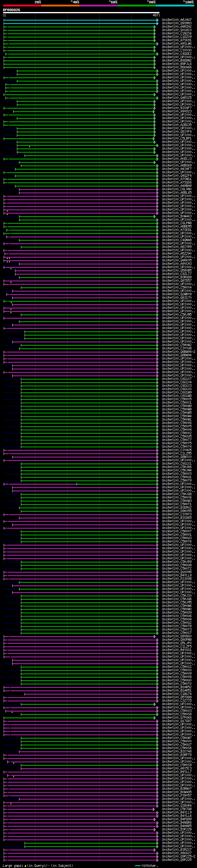Open hit UniRef100_C5H0T4

pyautogui.click(x=177, y=447)
